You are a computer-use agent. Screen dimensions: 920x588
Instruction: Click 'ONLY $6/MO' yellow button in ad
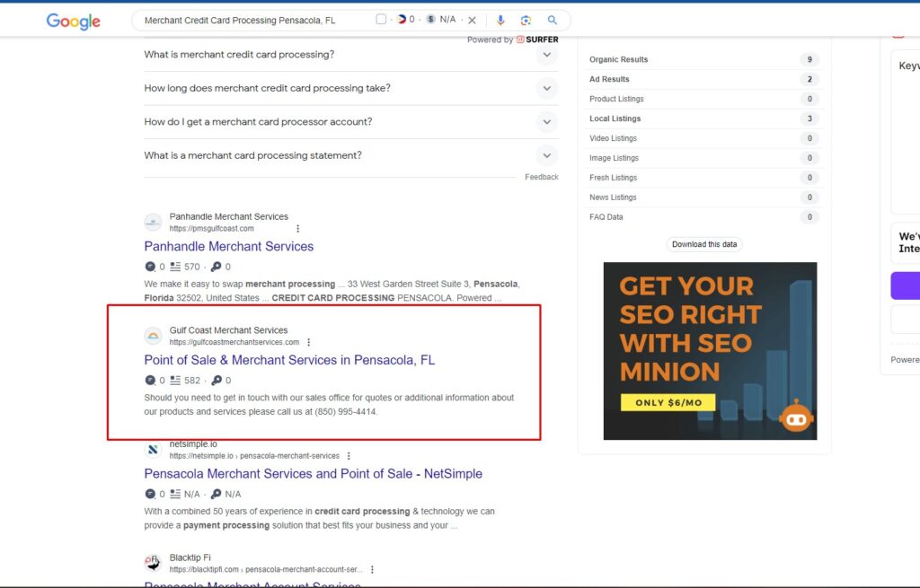tap(668, 403)
